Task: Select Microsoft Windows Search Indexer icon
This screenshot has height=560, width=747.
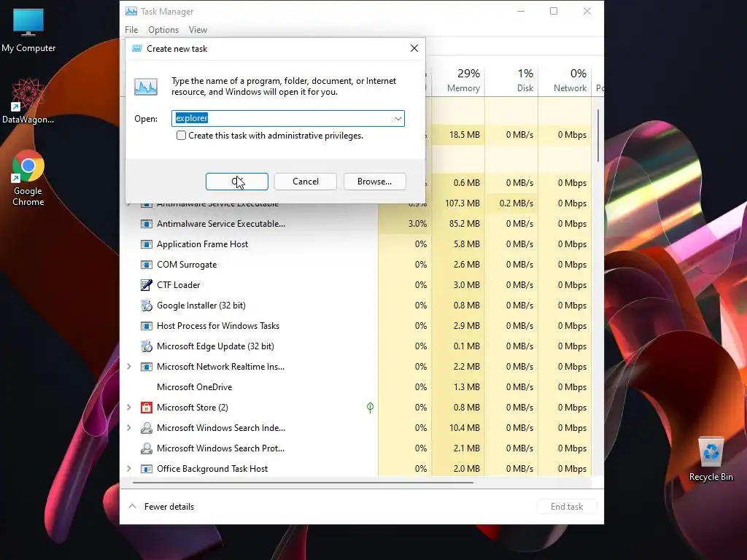Action: click(146, 427)
